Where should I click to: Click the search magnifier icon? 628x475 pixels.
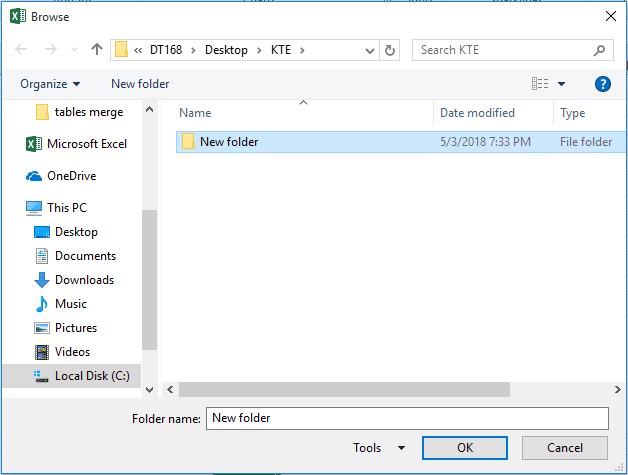[600, 49]
